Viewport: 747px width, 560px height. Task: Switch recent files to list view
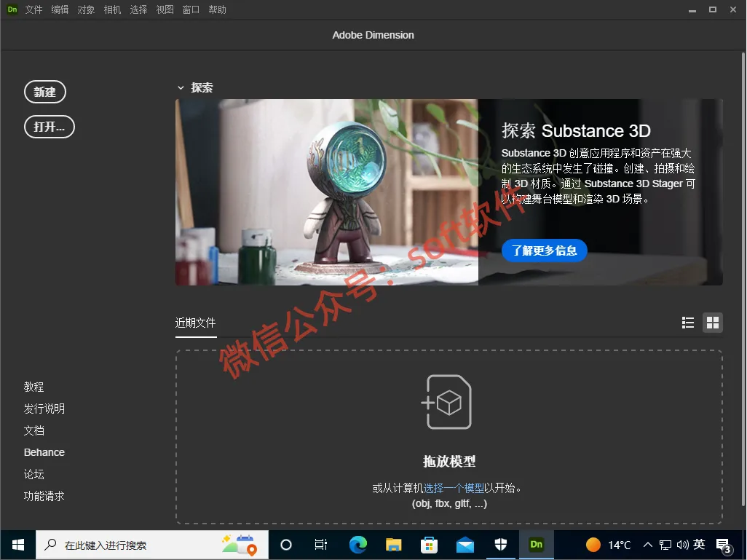point(687,323)
